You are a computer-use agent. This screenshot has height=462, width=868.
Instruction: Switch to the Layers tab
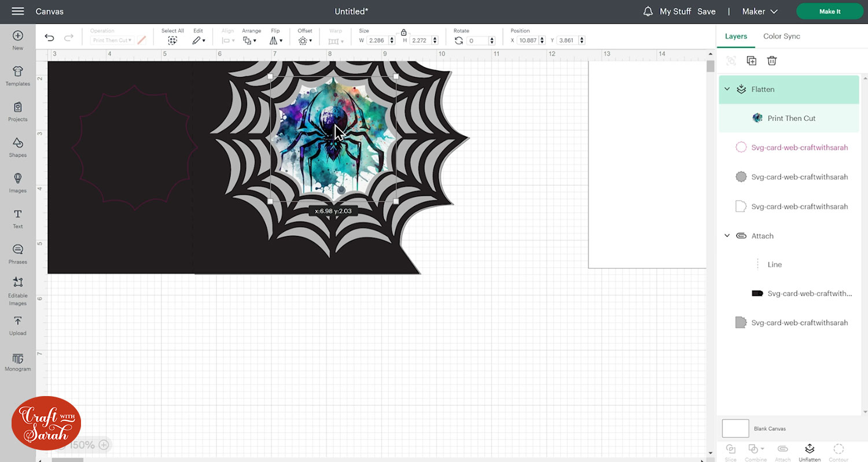click(x=736, y=36)
